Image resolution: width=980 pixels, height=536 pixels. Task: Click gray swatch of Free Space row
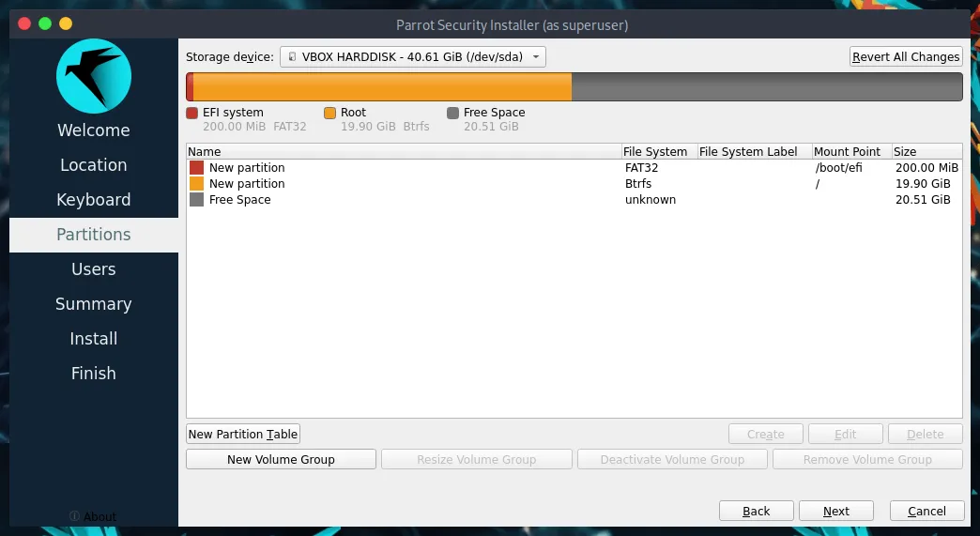pos(196,200)
